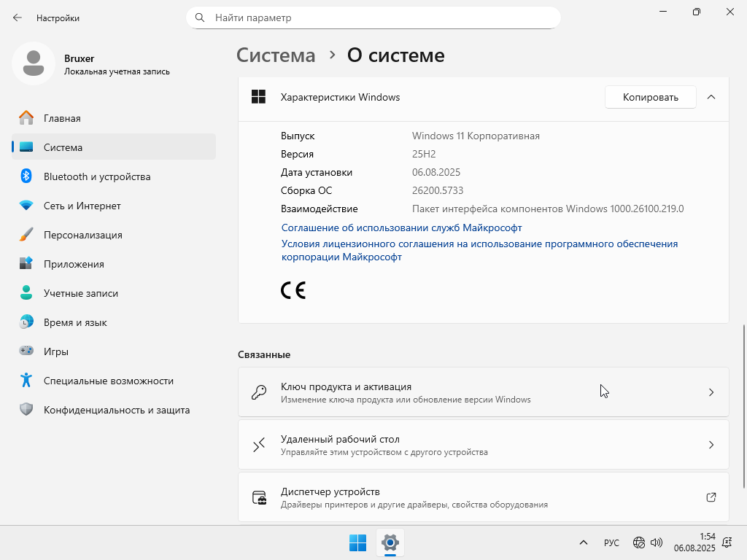Screen dimensions: 747x560
Task: Click the search magnifier icon
Action: tap(200, 17)
